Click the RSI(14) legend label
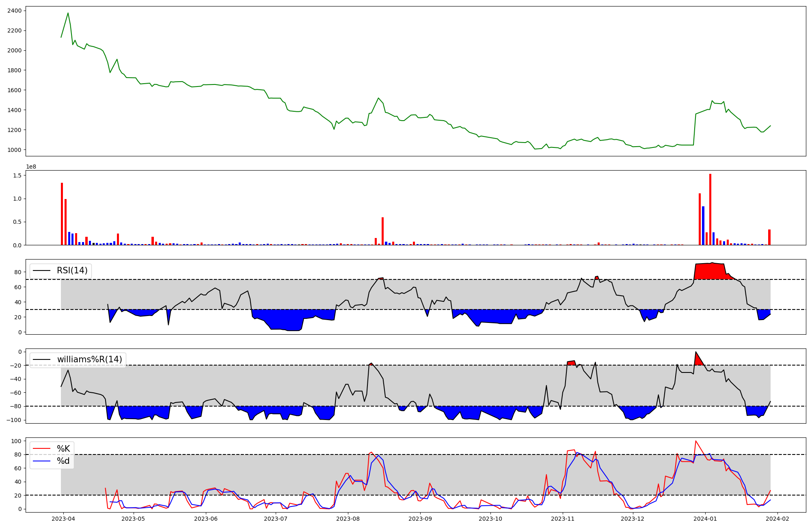812x528 pixels. click(72, 270)
